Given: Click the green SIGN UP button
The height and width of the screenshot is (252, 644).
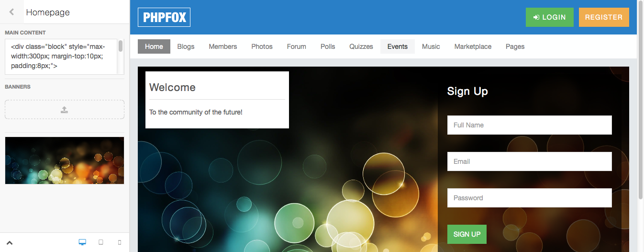Looking at the screenshot, I should tap(467, 234).
